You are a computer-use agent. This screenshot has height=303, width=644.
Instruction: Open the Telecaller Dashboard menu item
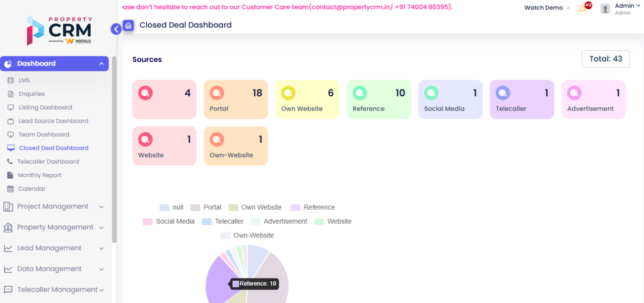pyautogui.click(x=48, y=162)
